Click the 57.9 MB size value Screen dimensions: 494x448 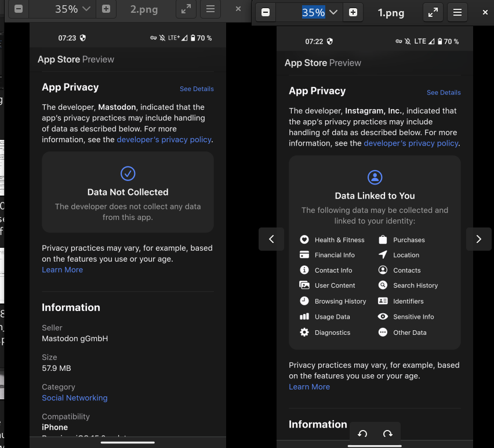pos(56,368)
